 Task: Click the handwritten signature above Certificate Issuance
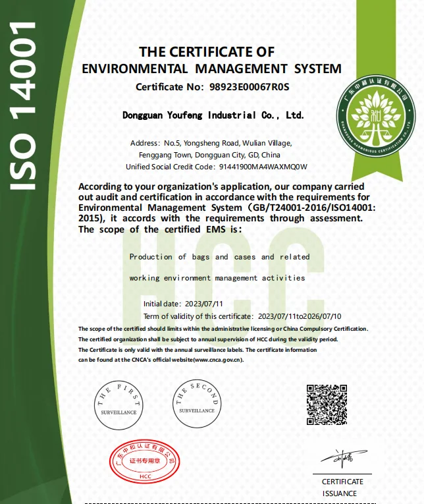point(343,459)
